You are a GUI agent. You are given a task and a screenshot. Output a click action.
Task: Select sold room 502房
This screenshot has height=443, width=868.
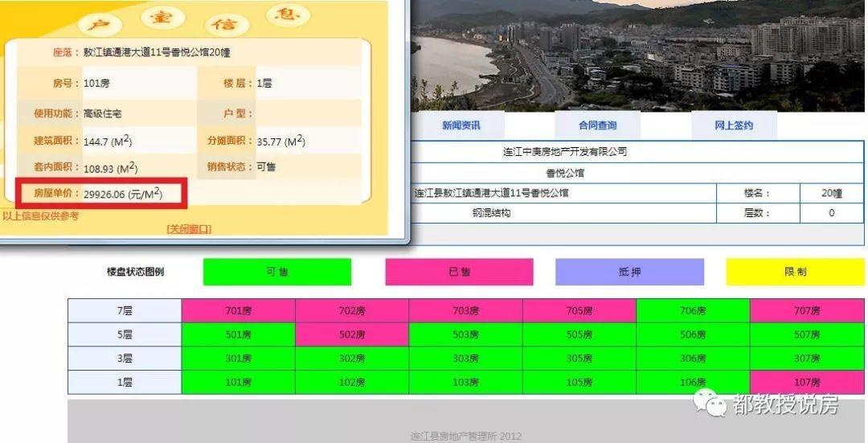[x=352, y=334]
